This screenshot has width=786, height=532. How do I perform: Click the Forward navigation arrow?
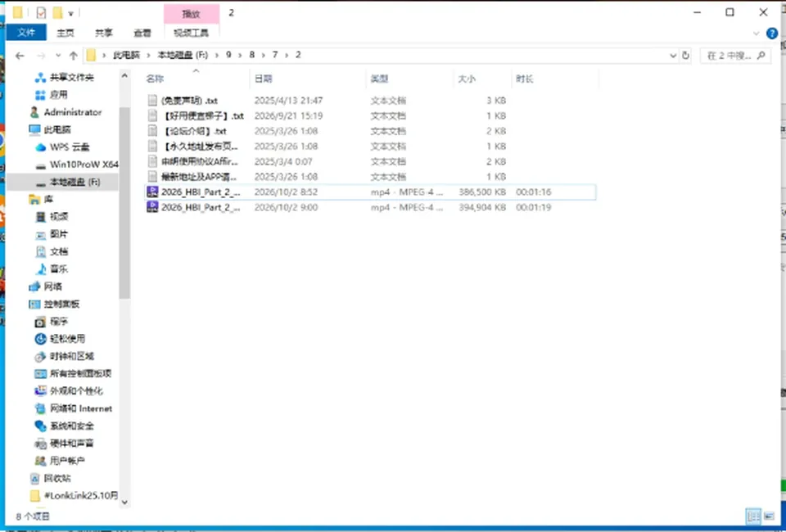coord(42,56)
